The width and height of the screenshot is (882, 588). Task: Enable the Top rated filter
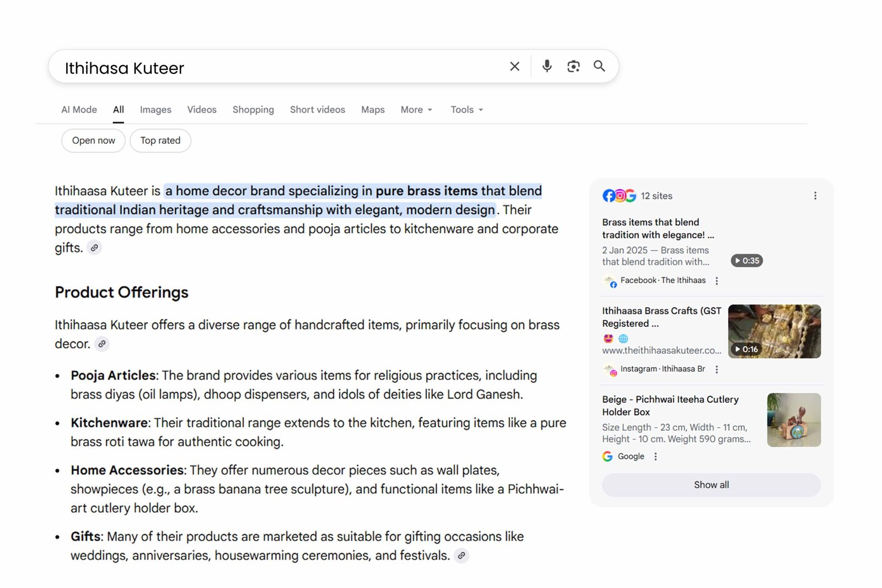[160, 141]
